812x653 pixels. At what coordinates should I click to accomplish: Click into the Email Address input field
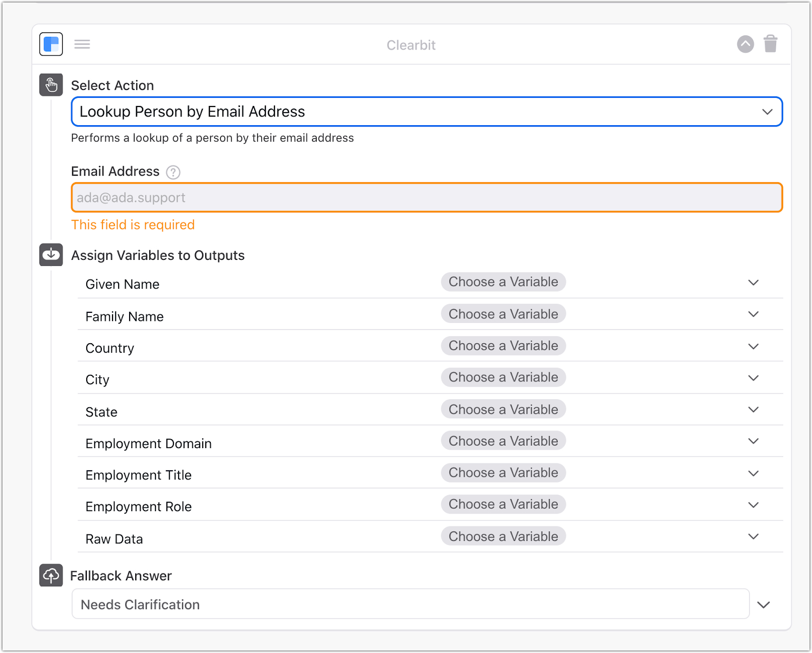coord(426,198)
